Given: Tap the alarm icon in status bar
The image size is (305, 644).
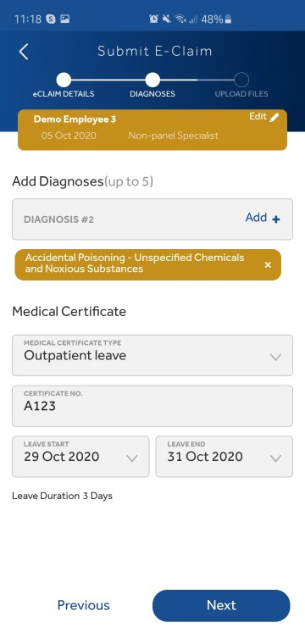Looking at the screenshot, I should 153,19.
